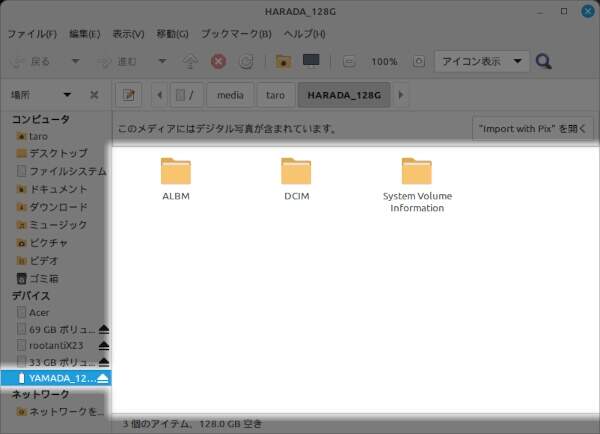Click the path bar right scroll arrow
The height and width of the screenshot is (434, 600).
click(401, 95)
